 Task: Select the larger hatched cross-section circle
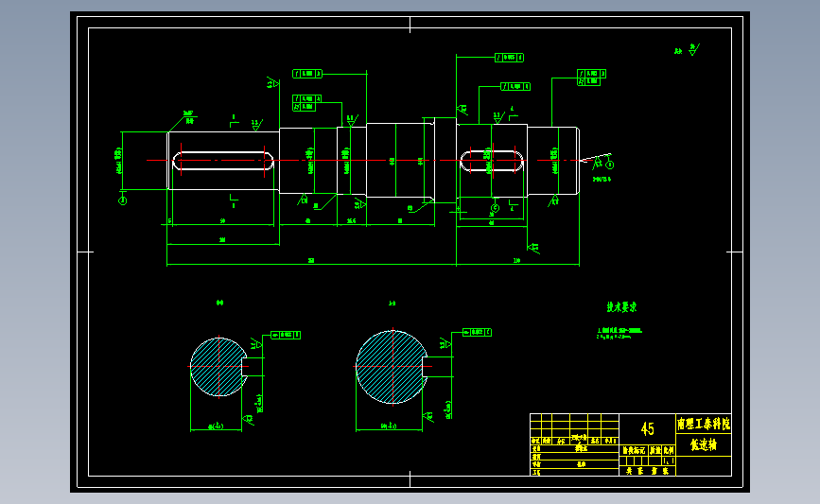pyautogui.click(x=392, y=367)
